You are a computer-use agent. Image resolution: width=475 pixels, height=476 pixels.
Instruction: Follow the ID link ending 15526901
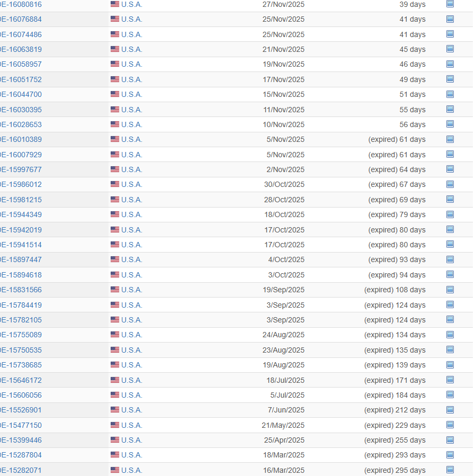21,410
